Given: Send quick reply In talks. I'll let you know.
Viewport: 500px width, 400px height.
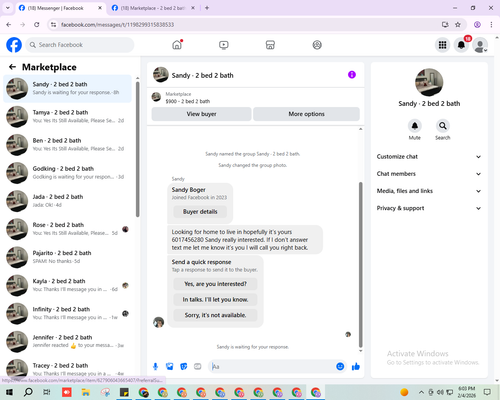Looking at the screenshot, I should [x=215, y=300].
